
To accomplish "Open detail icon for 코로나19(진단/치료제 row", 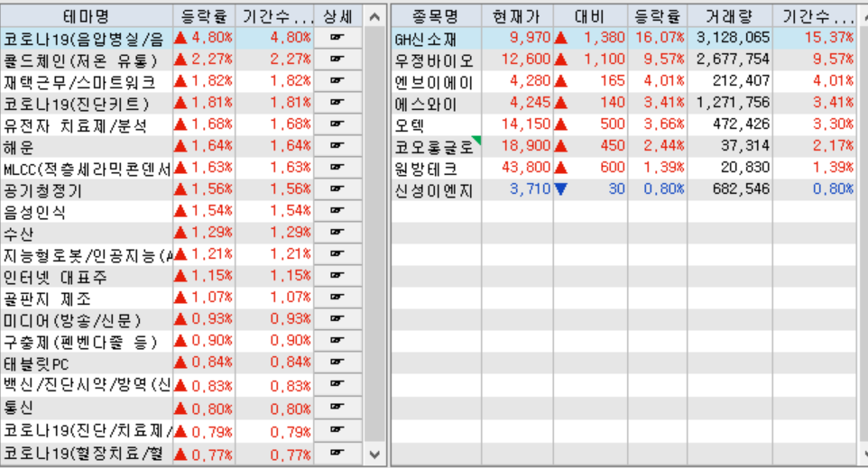I will click(337, 430).
